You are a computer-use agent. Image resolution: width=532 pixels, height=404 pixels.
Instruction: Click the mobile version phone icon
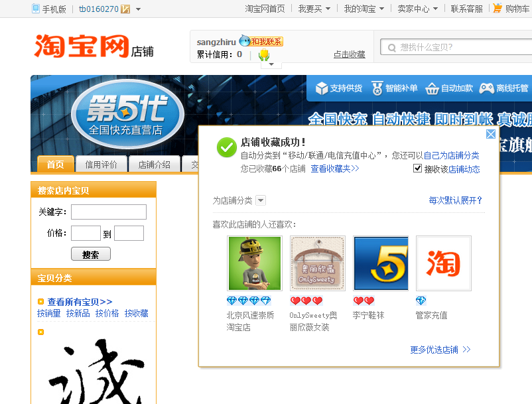point(35,9)
